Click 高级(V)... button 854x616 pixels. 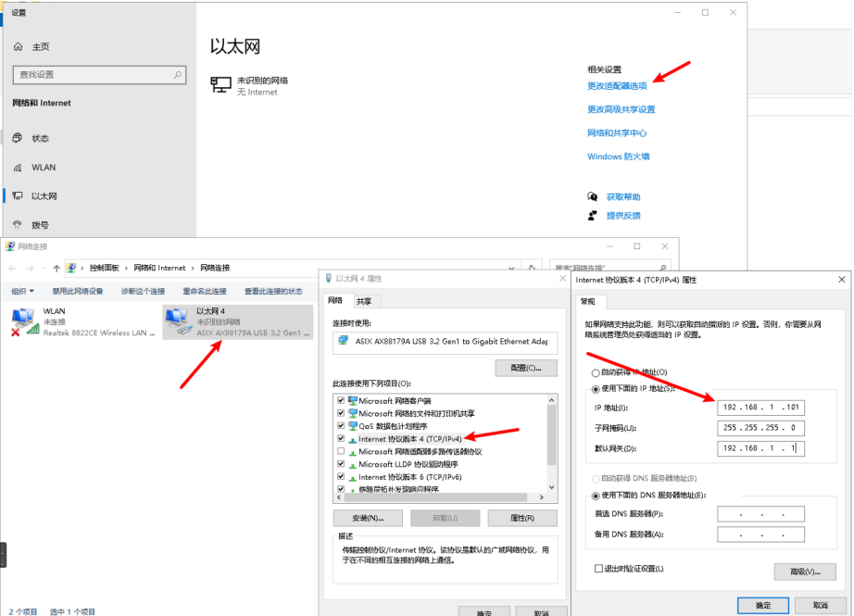(x=805, y=572)
